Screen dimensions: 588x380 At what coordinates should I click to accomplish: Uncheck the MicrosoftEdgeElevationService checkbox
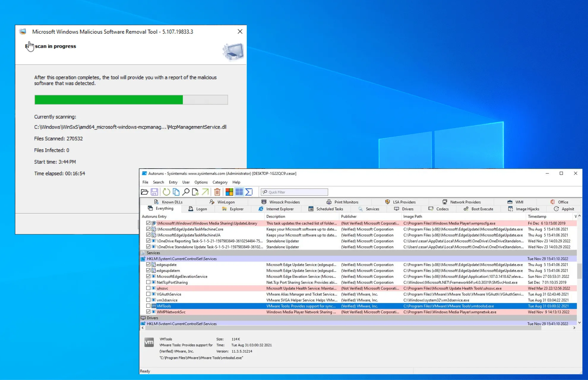148,276
